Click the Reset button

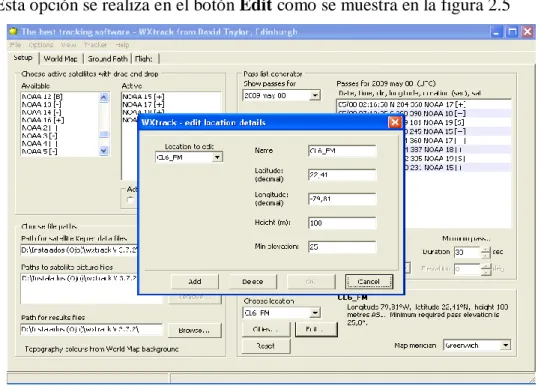[266, 346]
